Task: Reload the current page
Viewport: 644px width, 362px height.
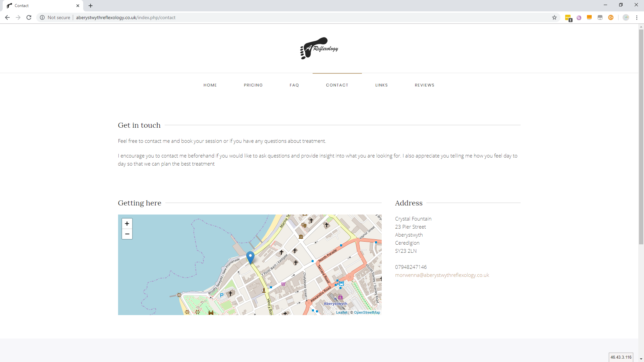Action: (x=29, y=17)
